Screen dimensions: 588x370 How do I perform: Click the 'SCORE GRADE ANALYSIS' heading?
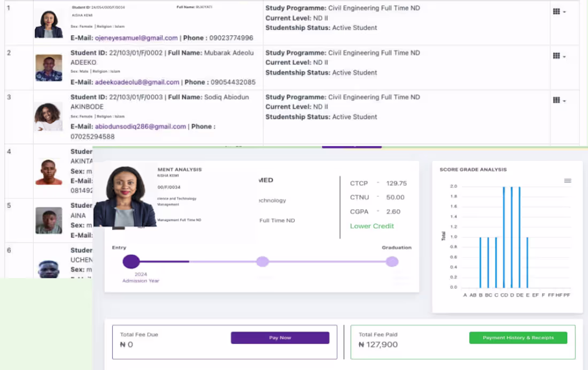[473, 169]
